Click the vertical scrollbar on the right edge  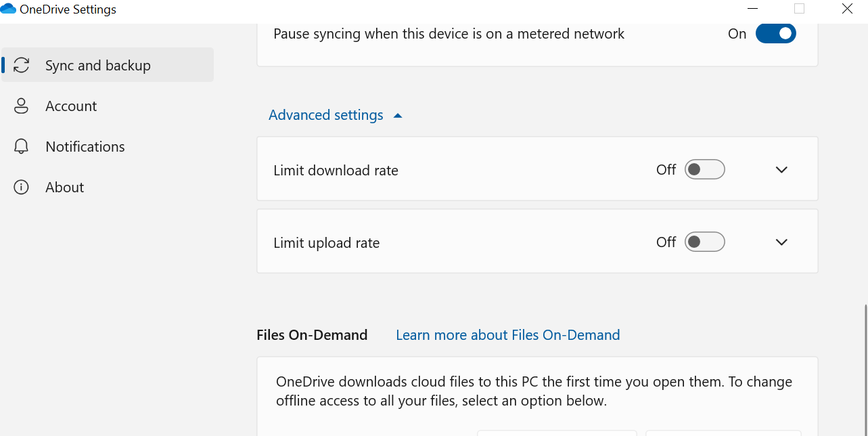(x=865, y=372)
